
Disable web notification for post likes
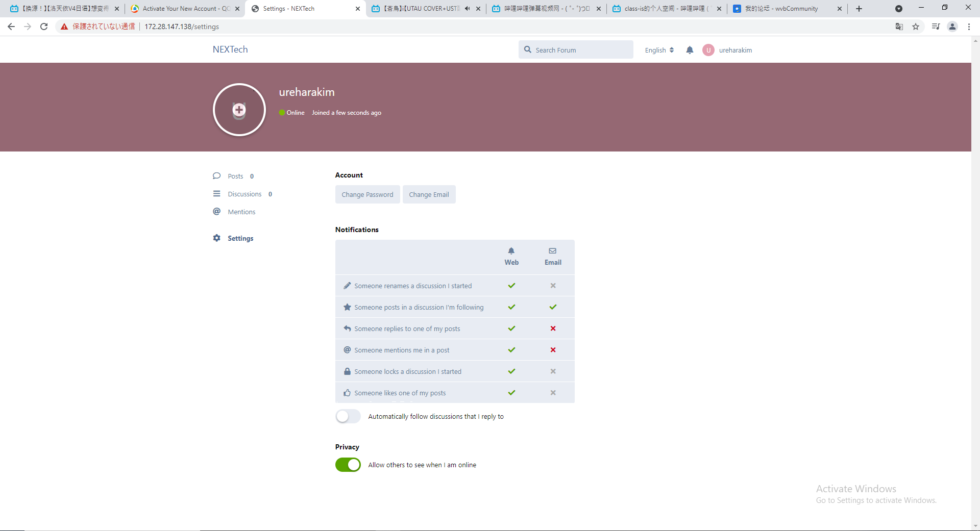pyautogui.click(x=511, y=393)
